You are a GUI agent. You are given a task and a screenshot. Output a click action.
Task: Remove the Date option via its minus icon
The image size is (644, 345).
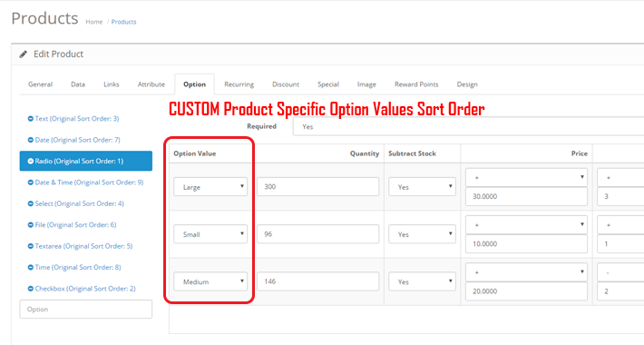point(31,140)
